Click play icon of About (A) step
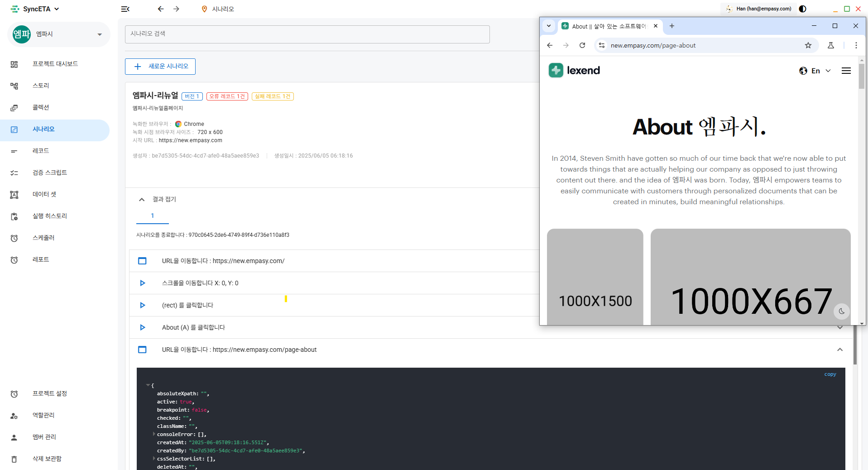Image resolution: width=868 pixels, height=470 pixels. [142, 328]
